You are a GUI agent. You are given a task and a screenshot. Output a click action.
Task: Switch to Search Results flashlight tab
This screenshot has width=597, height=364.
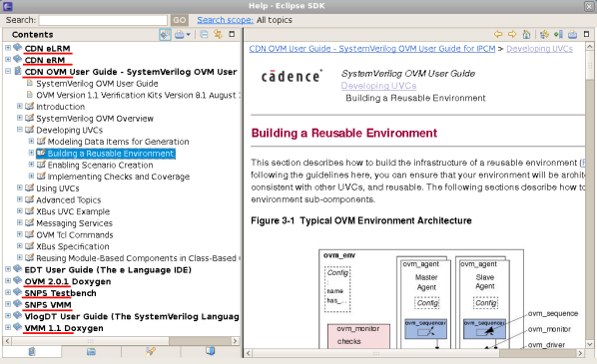(151, 351)
